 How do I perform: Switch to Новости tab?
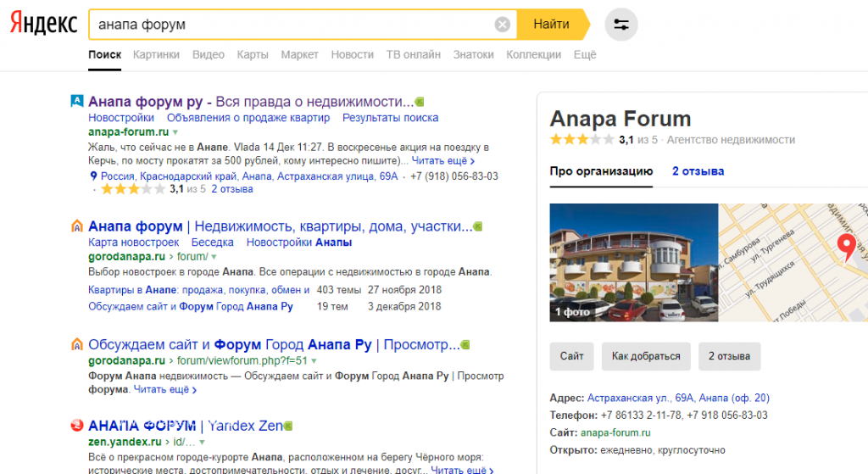click(x=352, y=55)
